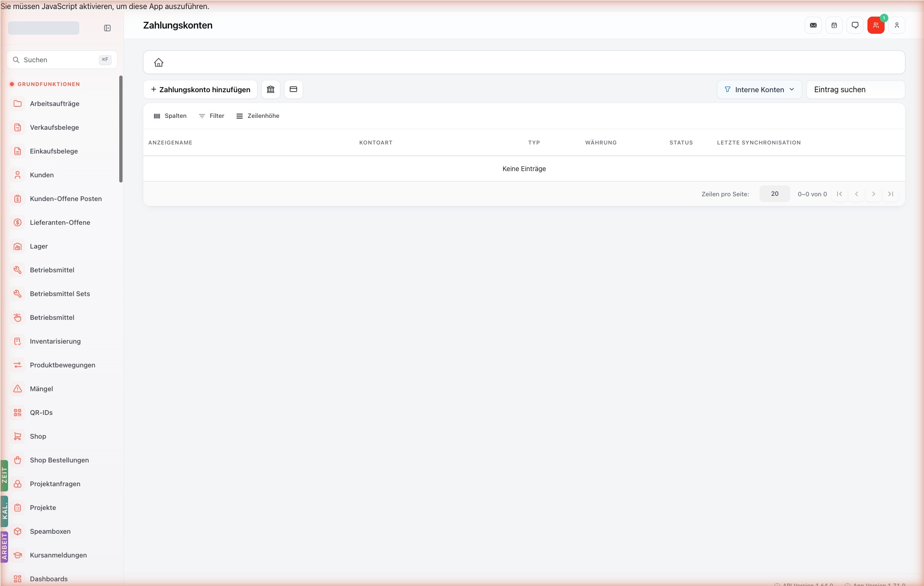
Task: Open the table Filter panel
Action: click(x=212, y=116)
